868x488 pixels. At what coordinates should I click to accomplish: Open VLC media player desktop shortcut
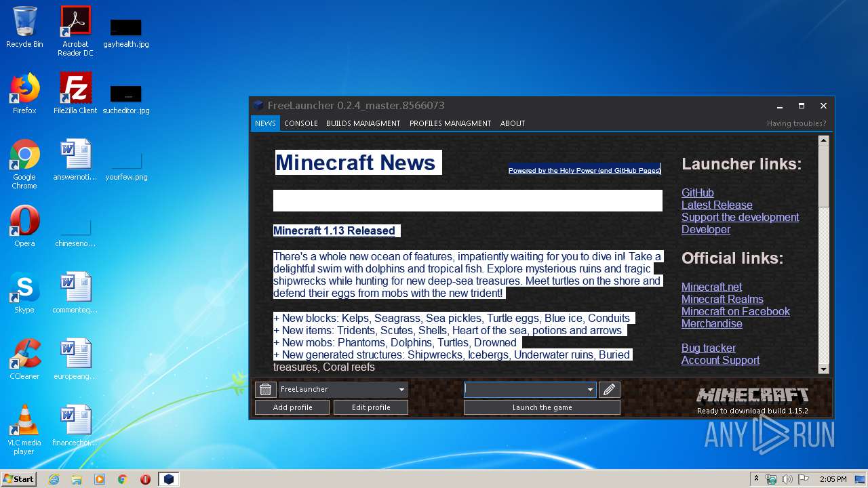24,430
